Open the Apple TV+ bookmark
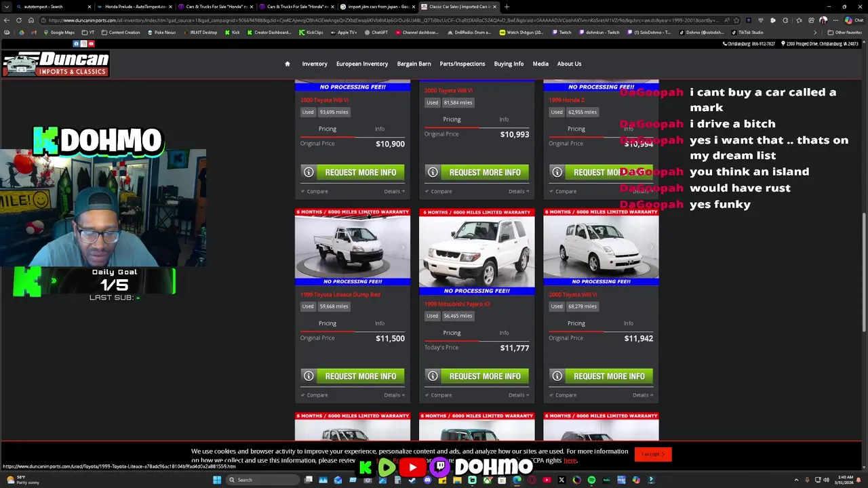This screenshot has width=868, height=488. coord(343,32)
